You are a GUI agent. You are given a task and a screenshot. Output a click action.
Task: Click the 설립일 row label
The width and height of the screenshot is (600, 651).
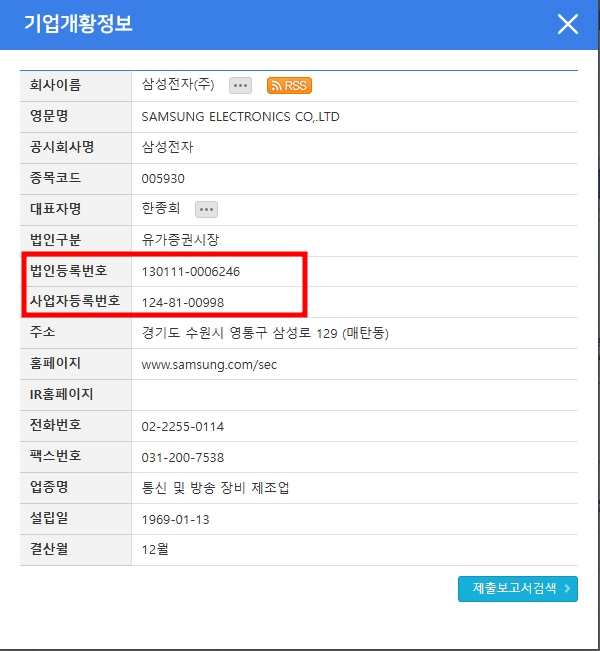pyautogui.click(x=49, y=518)
